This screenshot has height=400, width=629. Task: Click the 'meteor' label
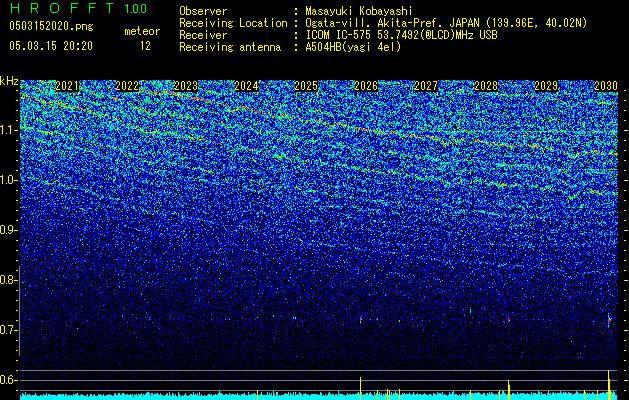click(142, 31)
